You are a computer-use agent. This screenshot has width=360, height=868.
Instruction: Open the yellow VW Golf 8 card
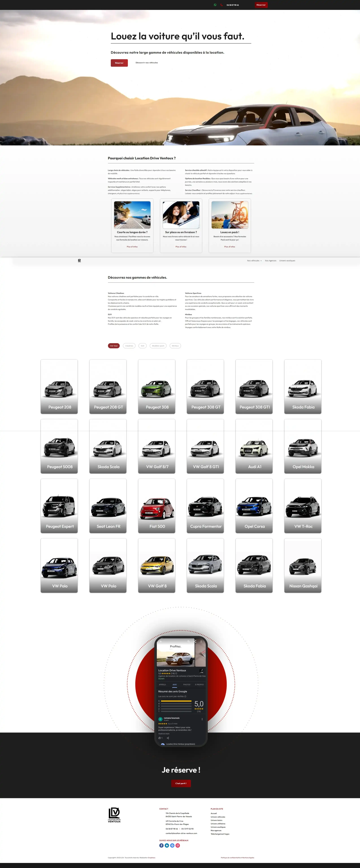click(157, 565)
